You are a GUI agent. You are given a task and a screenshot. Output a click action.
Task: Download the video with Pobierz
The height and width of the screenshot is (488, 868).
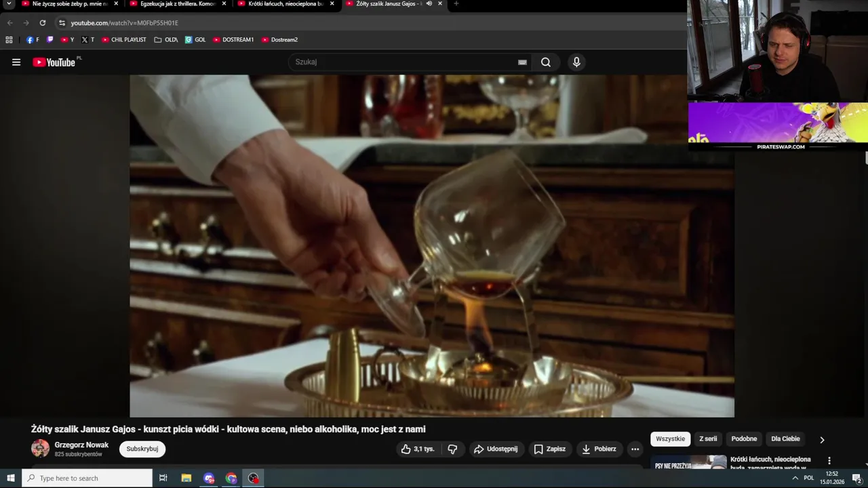point(599,449)
